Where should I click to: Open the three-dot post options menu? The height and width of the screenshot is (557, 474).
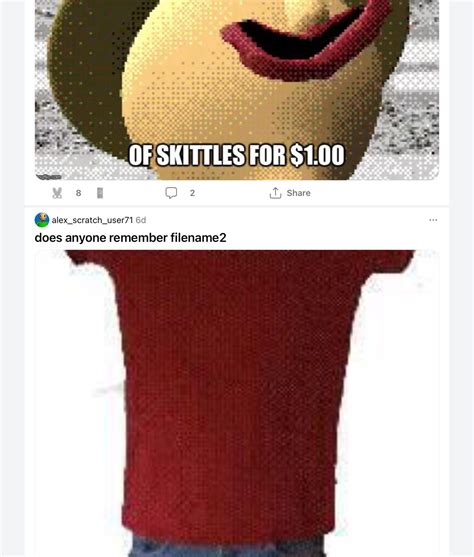pos(433,220)
